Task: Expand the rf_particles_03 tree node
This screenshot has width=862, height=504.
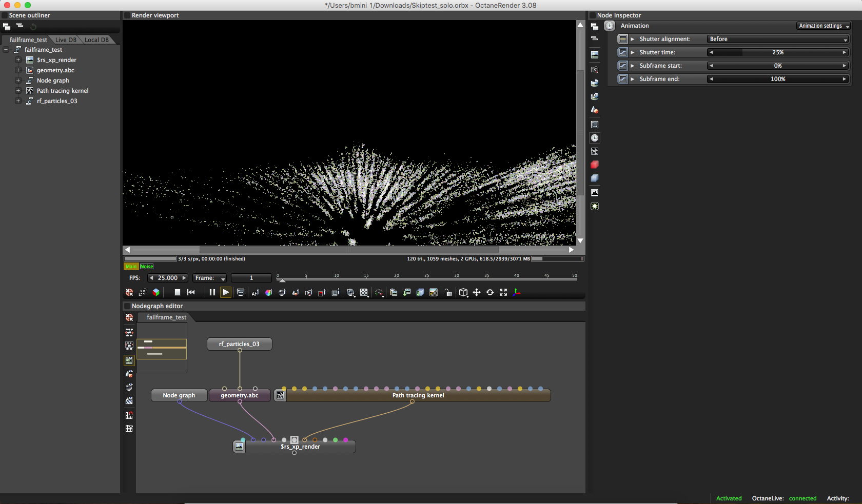Action: point(18,101)
